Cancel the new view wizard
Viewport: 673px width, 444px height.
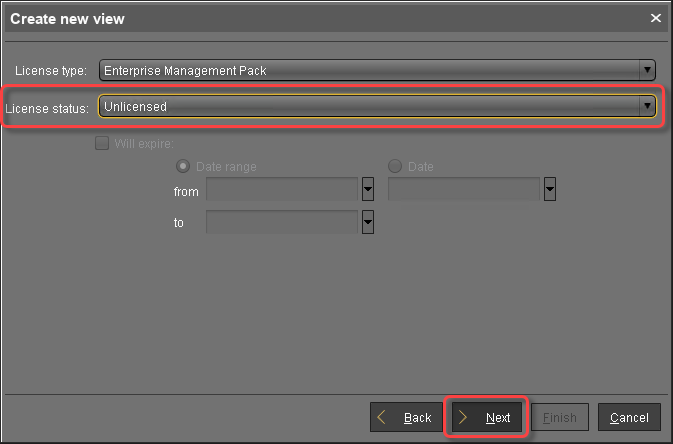[629, 417]
